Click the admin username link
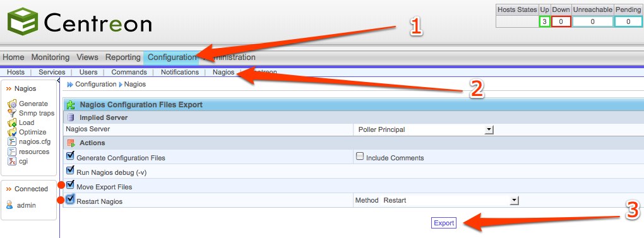644x238 pixels. 27,205
